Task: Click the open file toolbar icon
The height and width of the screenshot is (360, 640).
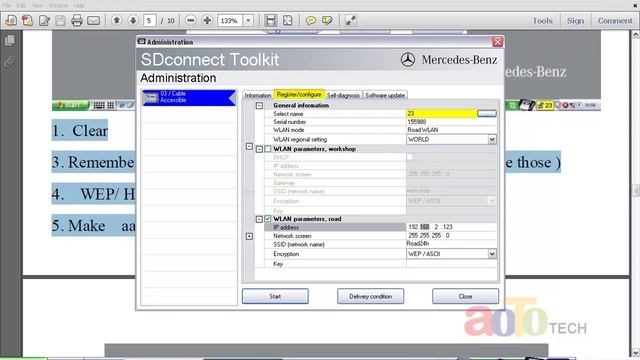Action: [11, 20]
